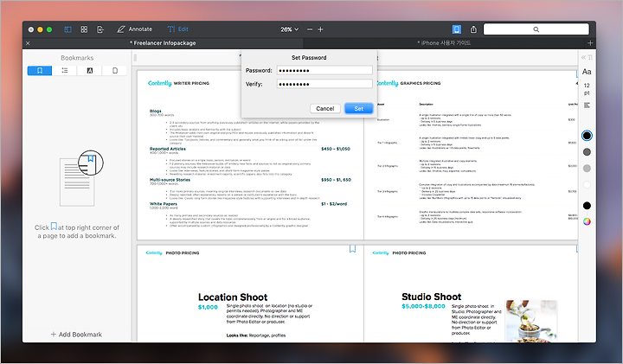Switch to the iPhone 사용자 가이드 tab
The width and height of the screenshot is (623, 364).
click(444, 43)
